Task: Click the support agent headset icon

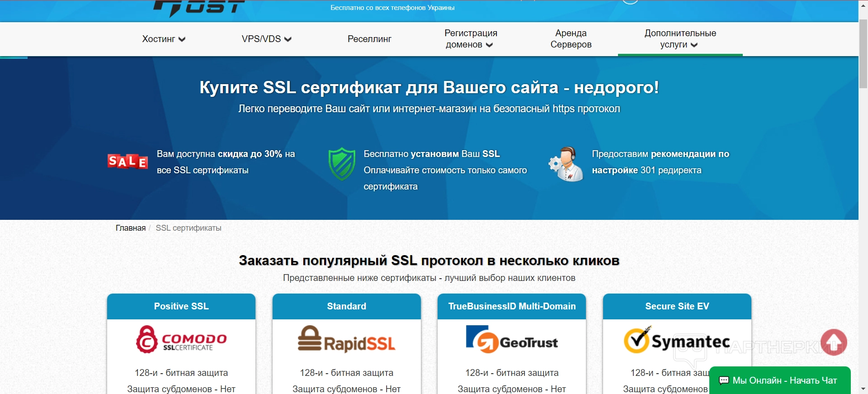Action: tap(566, 164)
